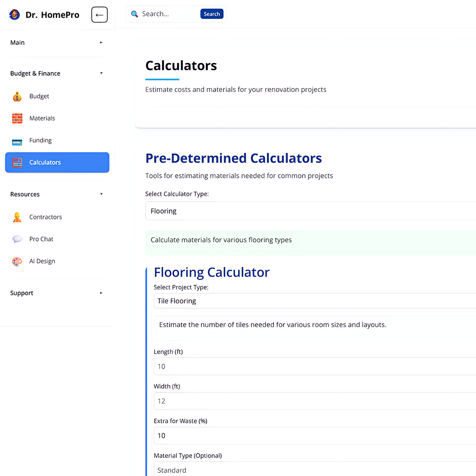Image resolution: width=476 pixels, height=476 pixels.
Task: Click the Length (ft) input field
Action: [314, 366]
